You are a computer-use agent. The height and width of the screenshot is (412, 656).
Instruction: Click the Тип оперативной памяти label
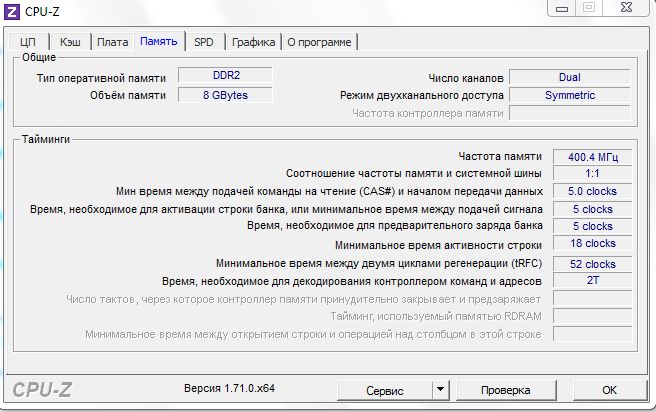pos(101,78)
